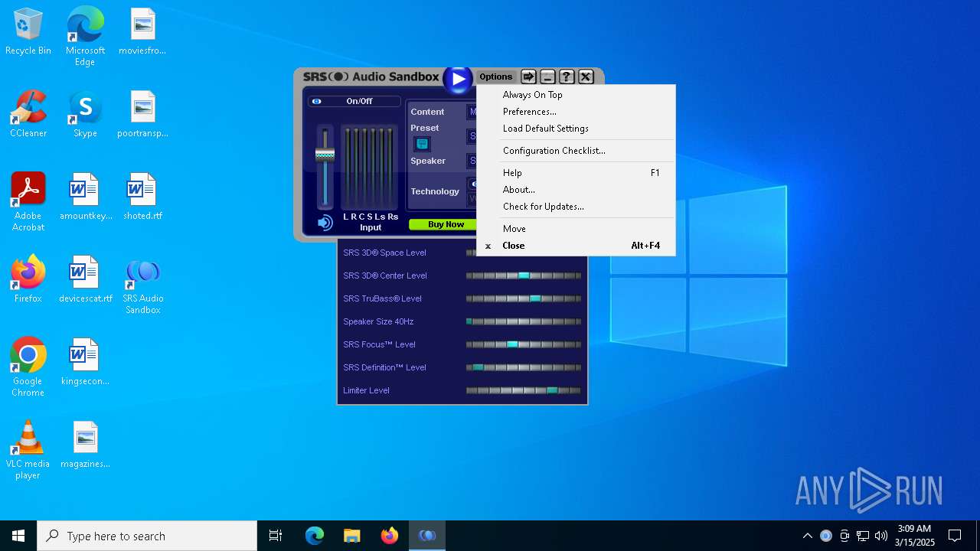Select moviesfro image file on desktop

[x=143, y=31]
